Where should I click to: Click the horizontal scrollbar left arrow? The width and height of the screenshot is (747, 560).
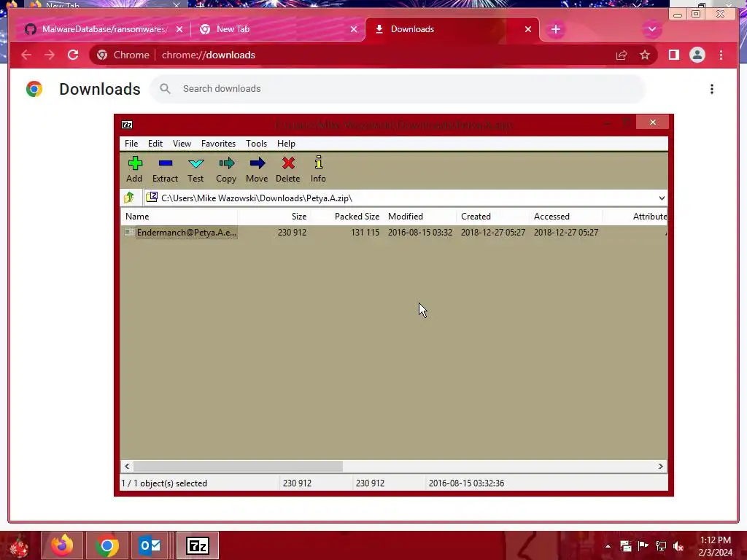(x=127, y=466)
